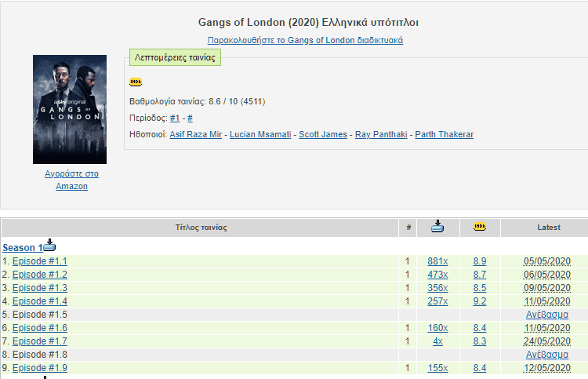588x379 pixels.
Task: Open Episode #1.2 subtitles
Action: click(40, 275)
